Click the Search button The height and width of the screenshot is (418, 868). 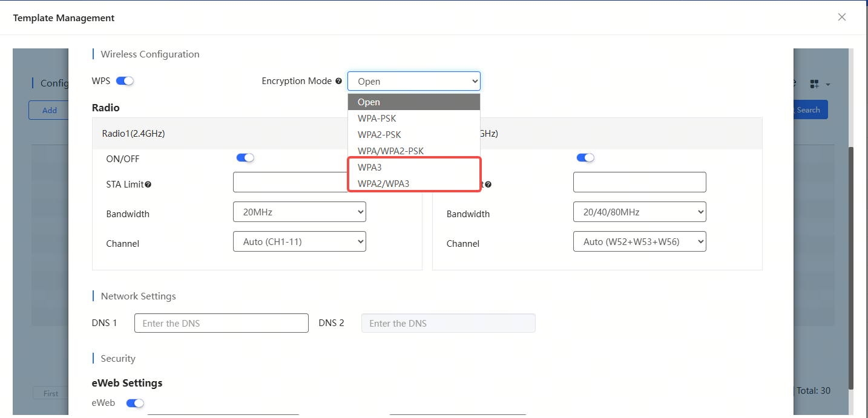tap(807, 109)
